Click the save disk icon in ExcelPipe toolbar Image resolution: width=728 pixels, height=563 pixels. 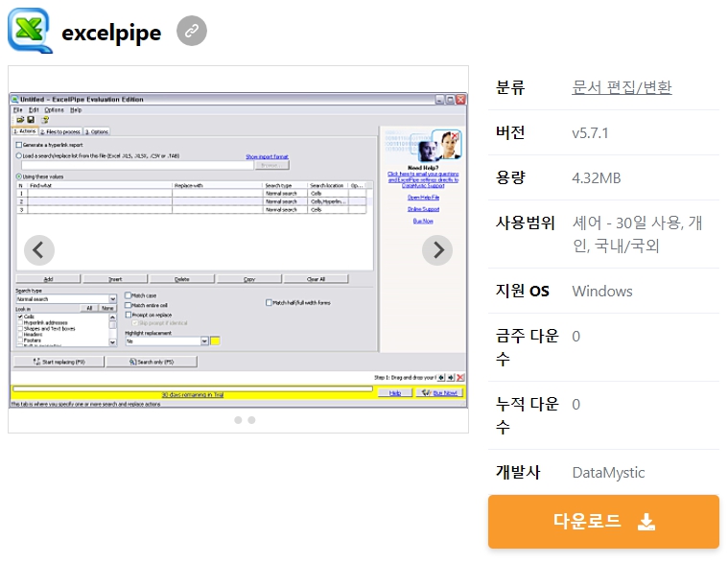tap(31, 120)
